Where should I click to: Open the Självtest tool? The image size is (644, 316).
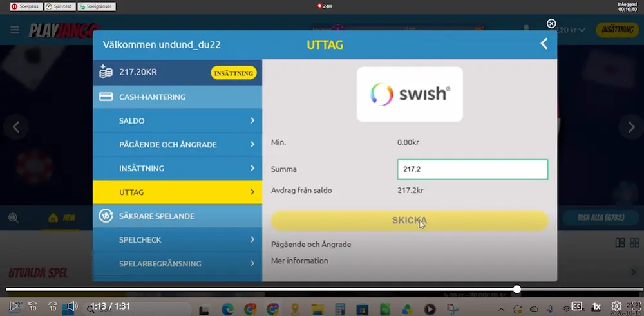[60, 6]
